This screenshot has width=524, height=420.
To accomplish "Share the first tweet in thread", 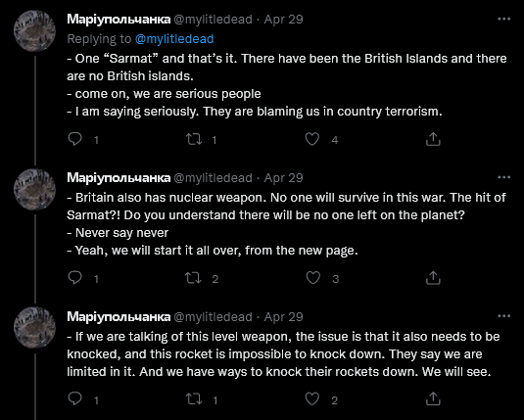I will point(433,139).
